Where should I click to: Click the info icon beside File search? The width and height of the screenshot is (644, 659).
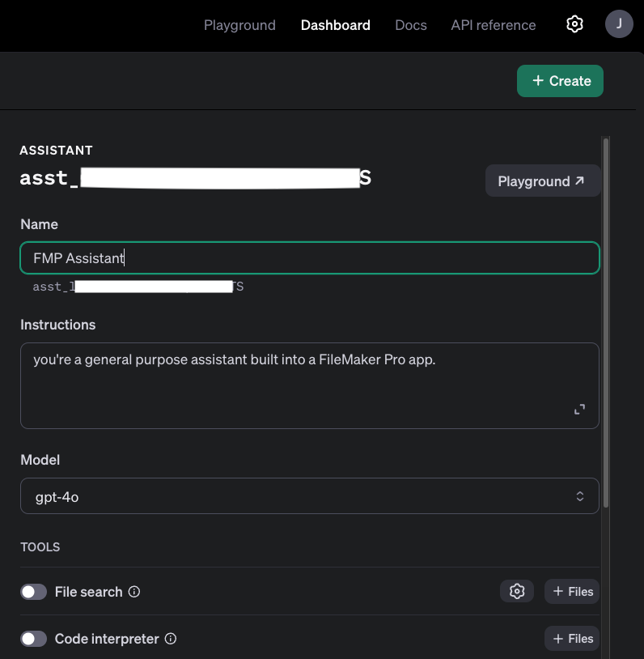(x=134, y=592)
